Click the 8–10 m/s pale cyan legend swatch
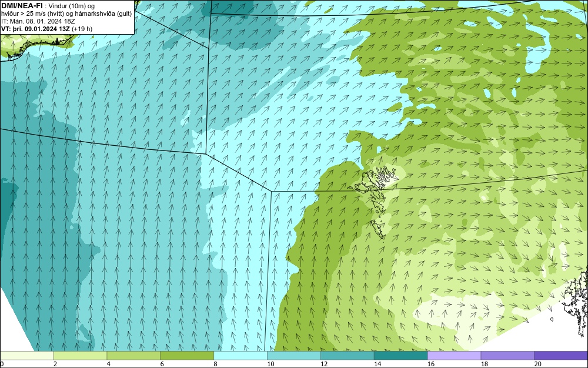Screen dimensions: 588x368 point(240,356)
